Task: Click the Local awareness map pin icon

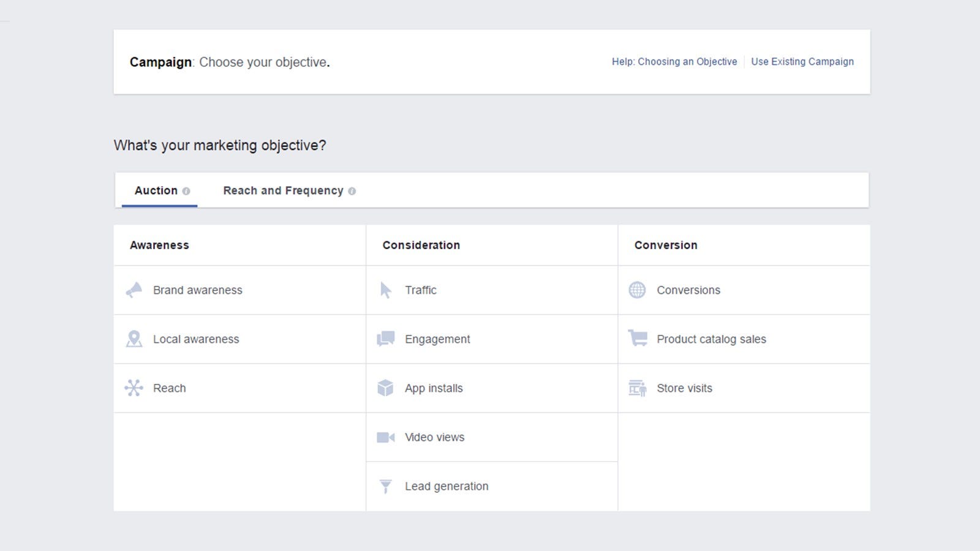Action: pyautogui.click(x=134, y=339)
